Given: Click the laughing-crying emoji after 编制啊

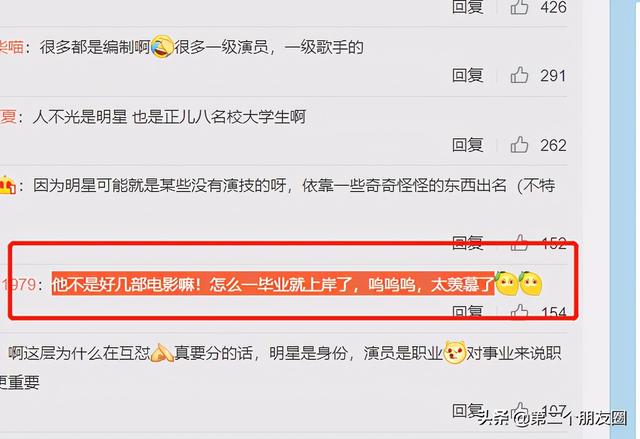Looking at the screenshot, I should pos(162,47).
